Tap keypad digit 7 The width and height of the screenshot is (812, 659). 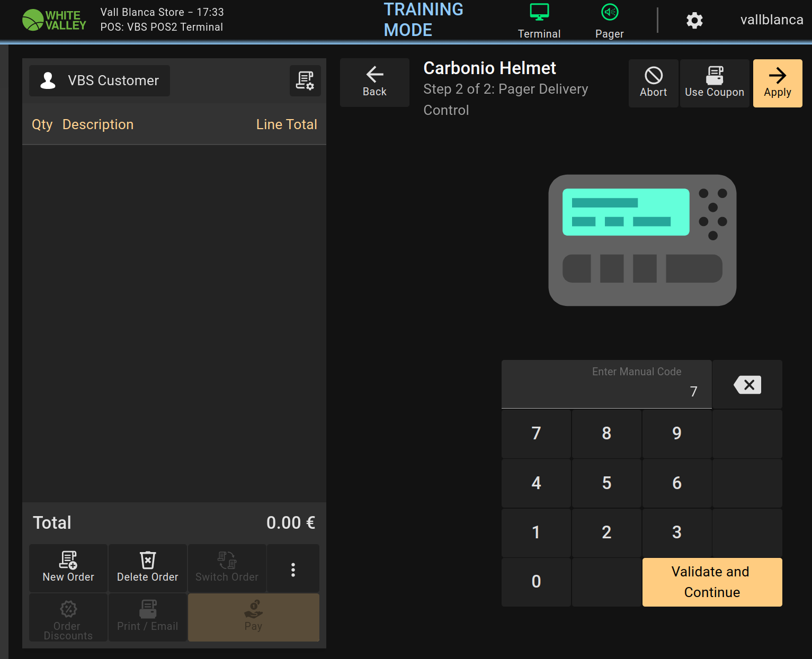point(536,434)
